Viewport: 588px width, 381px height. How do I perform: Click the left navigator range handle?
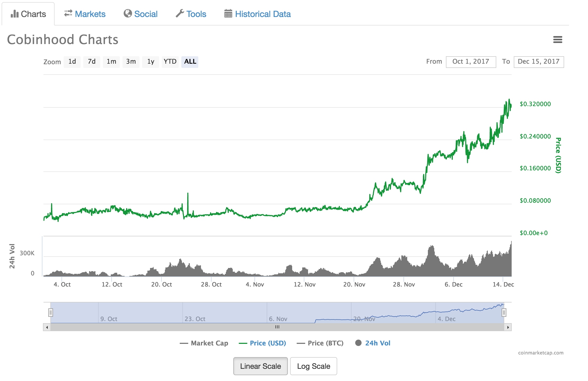(51, 313)
